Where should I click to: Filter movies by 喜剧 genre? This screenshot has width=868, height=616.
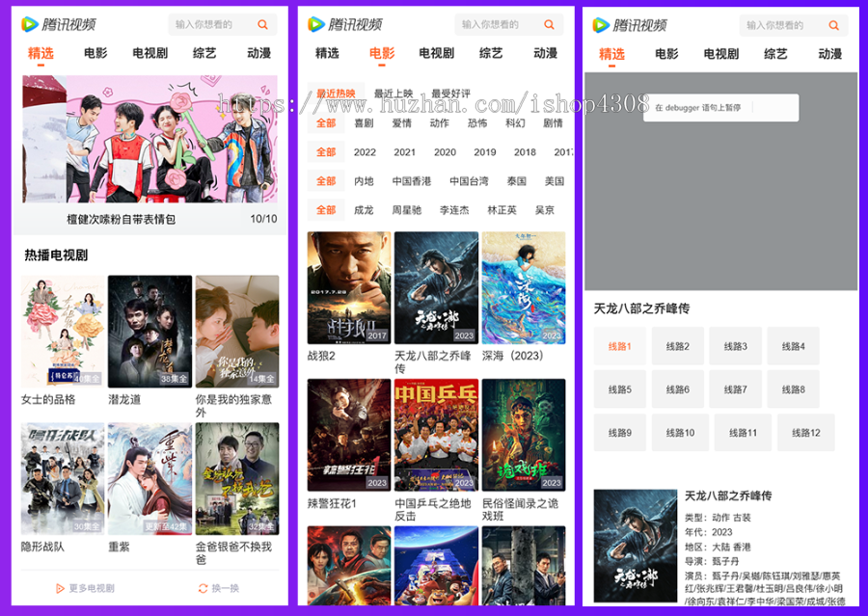[x=364, y=122]
